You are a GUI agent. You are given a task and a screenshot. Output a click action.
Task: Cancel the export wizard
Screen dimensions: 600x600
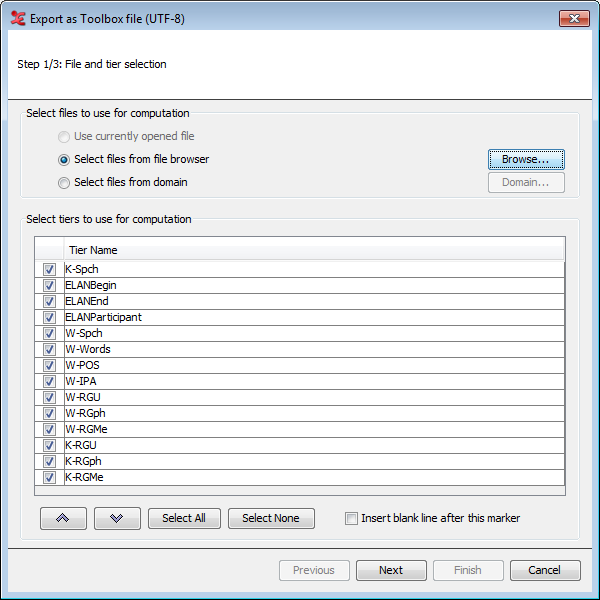545,570
